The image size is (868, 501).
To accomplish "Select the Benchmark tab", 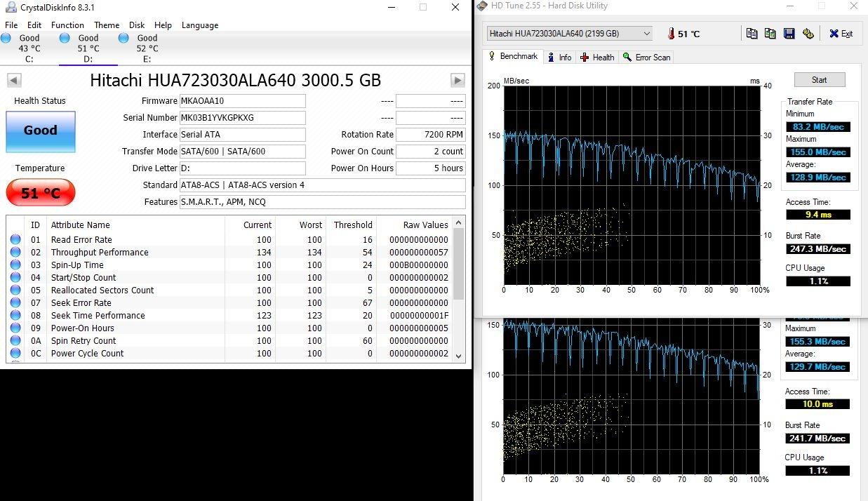I will 513,56.
